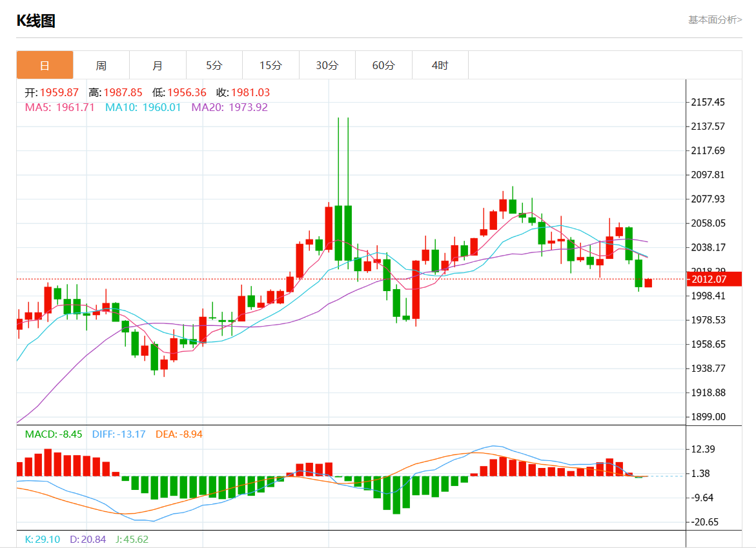Viewport: 756px width, 548px height.
Task: Switch to the 周 weekly tab
Action: click(101, 65)
